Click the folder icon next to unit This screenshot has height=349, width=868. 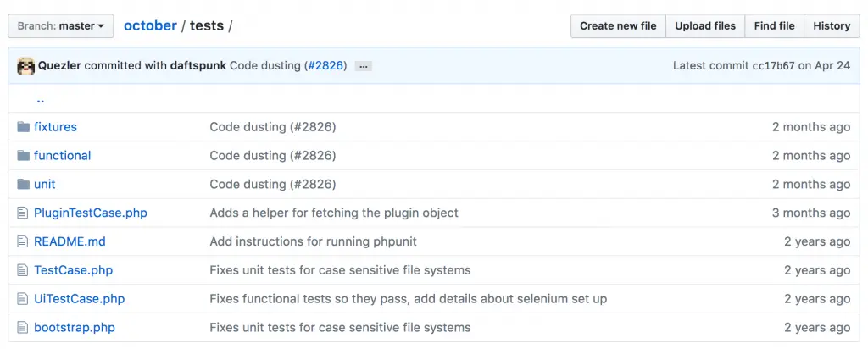coord(23,185)
